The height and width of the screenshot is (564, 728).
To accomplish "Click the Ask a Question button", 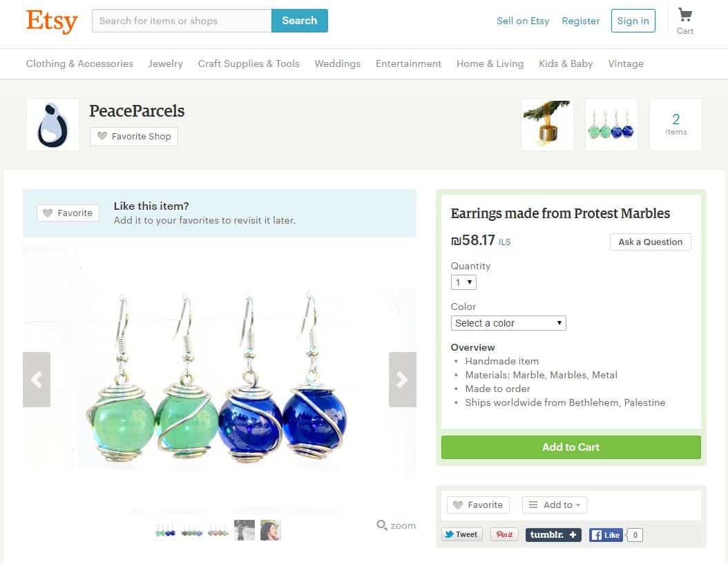I will (650, 242).
